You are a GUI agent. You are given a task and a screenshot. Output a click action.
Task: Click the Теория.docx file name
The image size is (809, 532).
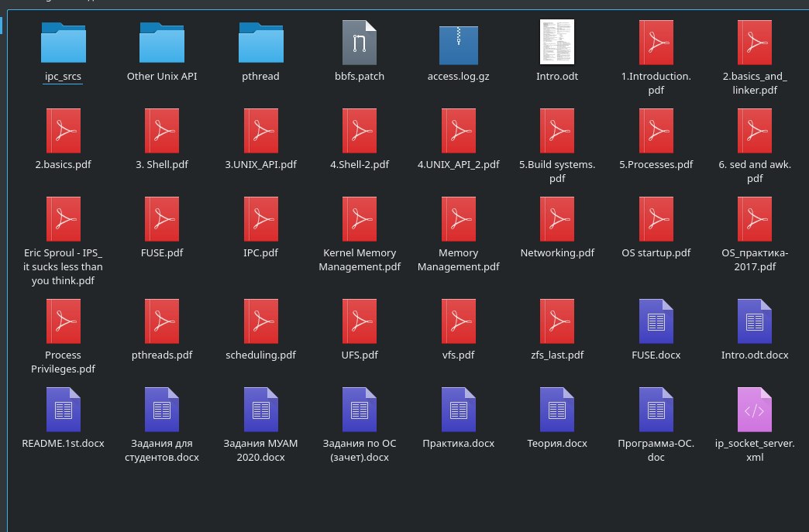click(x=557, y=443)
